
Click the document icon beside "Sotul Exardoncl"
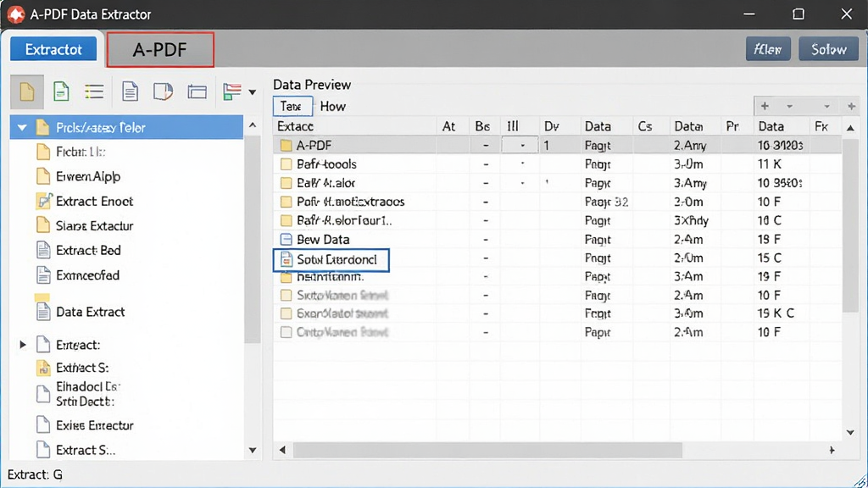[x=286, y=259]
